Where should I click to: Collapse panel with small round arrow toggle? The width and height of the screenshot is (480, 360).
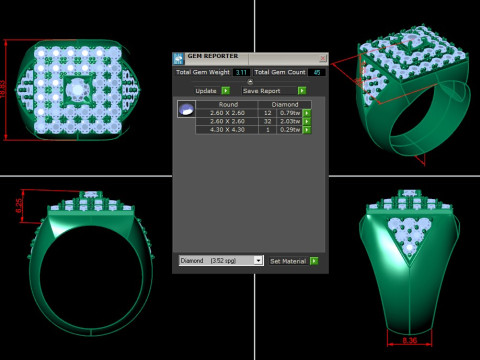click(x=250, y=82)
